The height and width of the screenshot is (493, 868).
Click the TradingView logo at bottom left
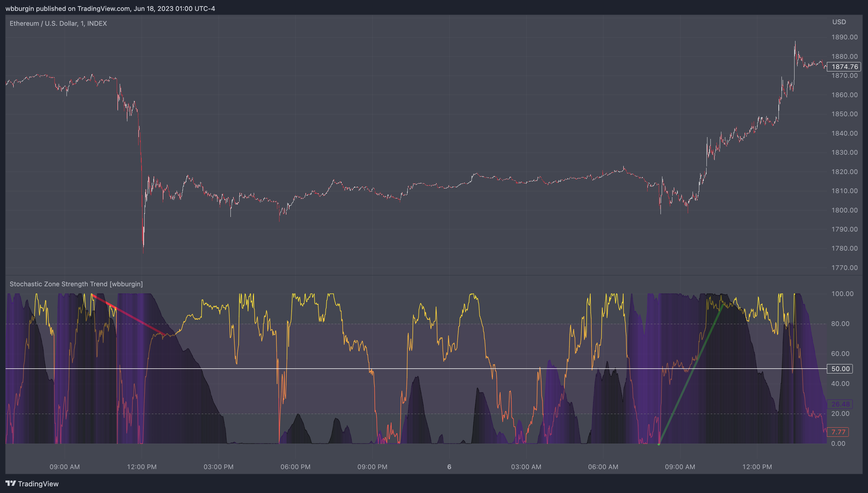point(32,484)
